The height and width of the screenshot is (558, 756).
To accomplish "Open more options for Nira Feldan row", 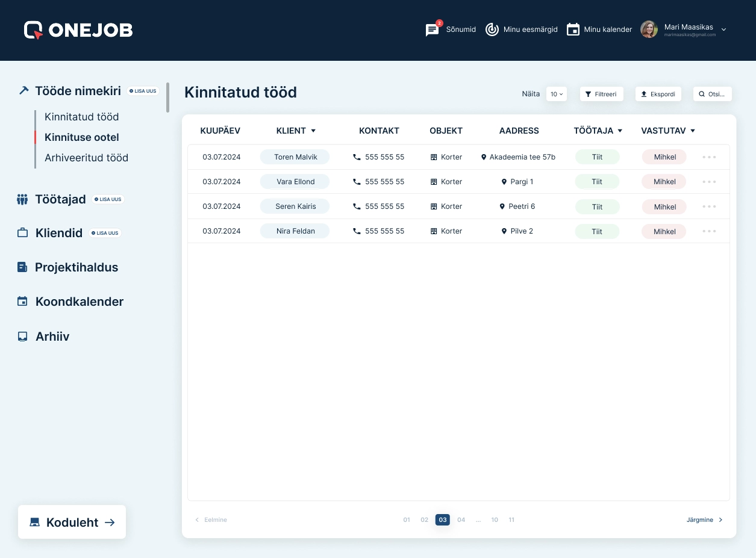I will [709, 231].
